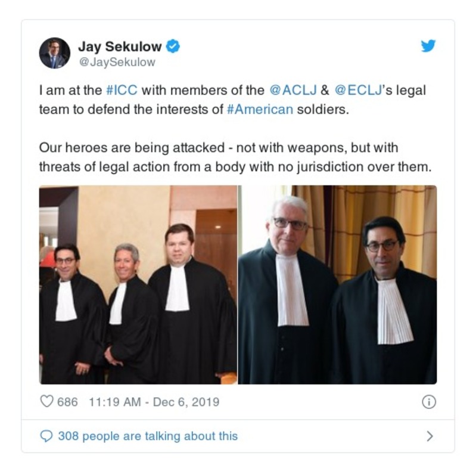Image resolution: width=476 pixels, height=474 pixels.
Task: View the right photo of two robed men
Action: (338, 285)
